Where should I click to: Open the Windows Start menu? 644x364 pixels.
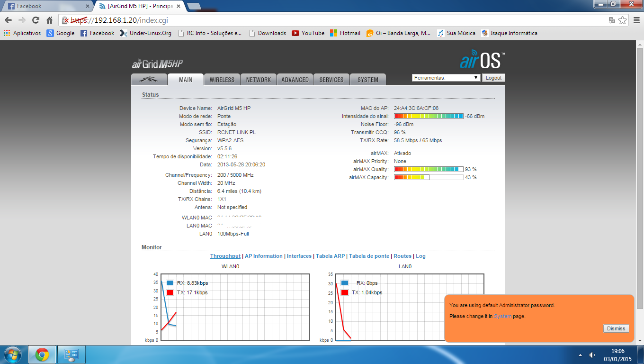[x=12, y=355]
